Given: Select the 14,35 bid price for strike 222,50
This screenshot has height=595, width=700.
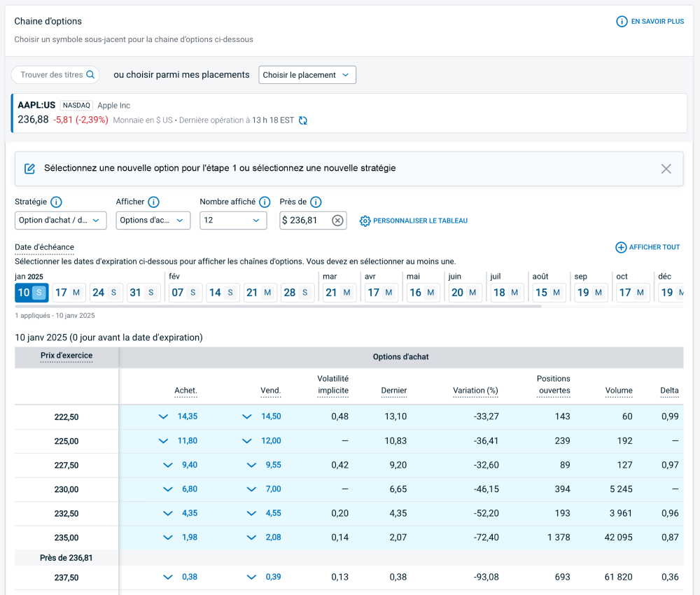Looking at the screenshot, I should (x=187, y=416).
